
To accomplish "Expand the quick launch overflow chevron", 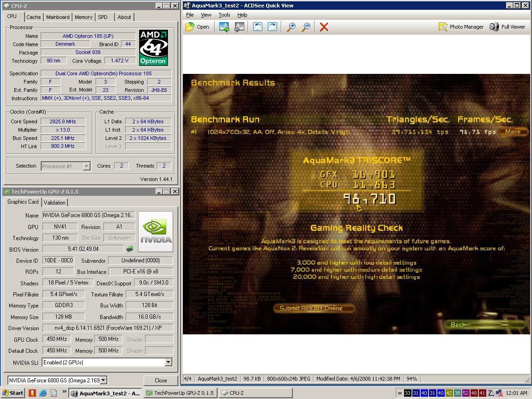I will (x=65, y=392).
